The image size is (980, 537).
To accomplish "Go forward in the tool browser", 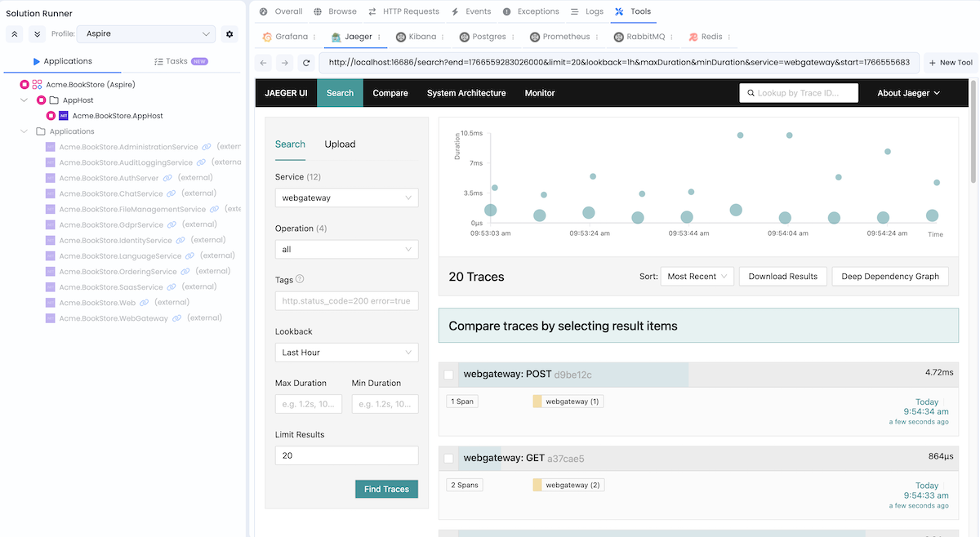I will pyautogui.click(x=285, y=62).
